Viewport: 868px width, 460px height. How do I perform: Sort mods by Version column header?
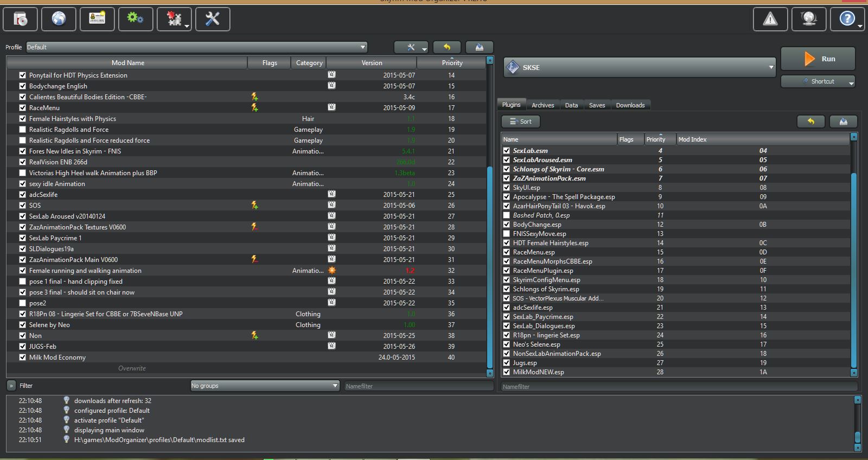[x=372, y=63]
